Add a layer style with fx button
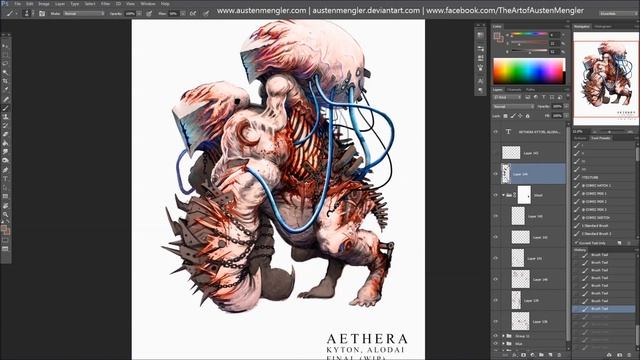The height and width of the screenshot is (360, 640). [514, 355]
